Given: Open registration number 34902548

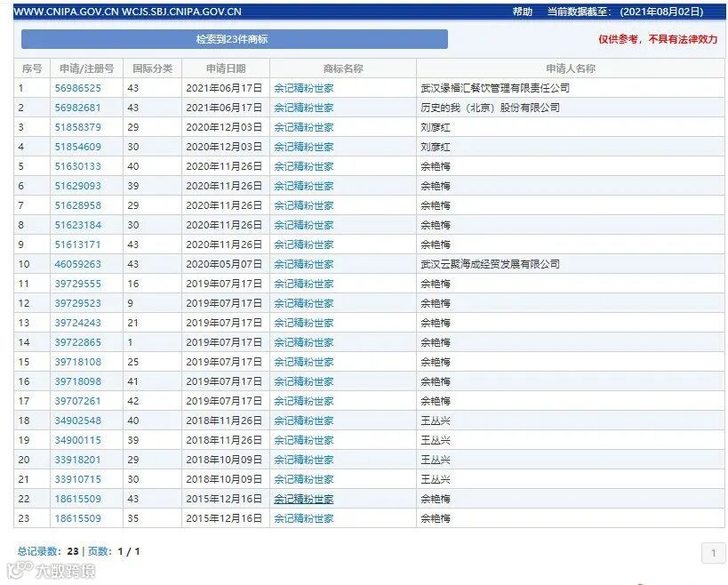Looking at the screenshot, I should click(x=77, y=421).
